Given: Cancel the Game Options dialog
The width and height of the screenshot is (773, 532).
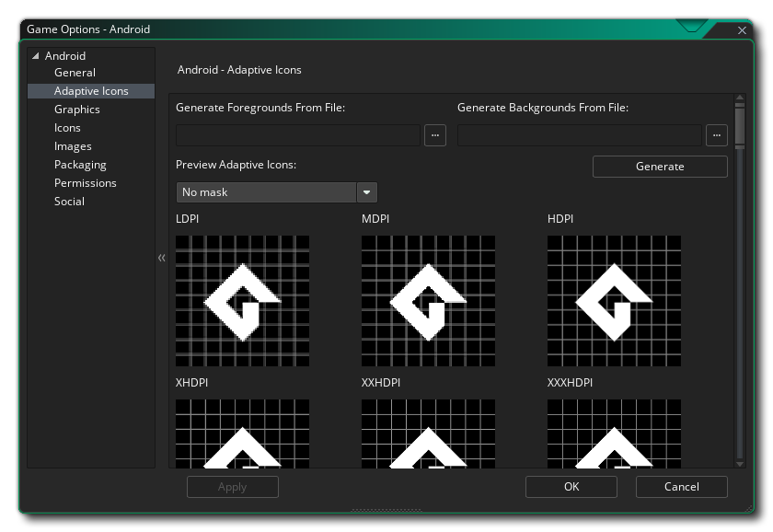Looking at the screenshot, I should coord(681,487).
